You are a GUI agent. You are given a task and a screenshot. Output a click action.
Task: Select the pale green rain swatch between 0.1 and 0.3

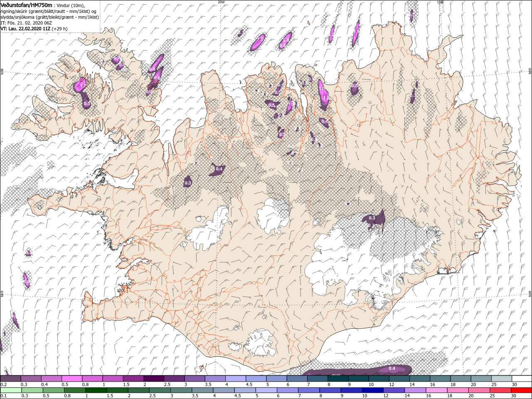point(10,390)
